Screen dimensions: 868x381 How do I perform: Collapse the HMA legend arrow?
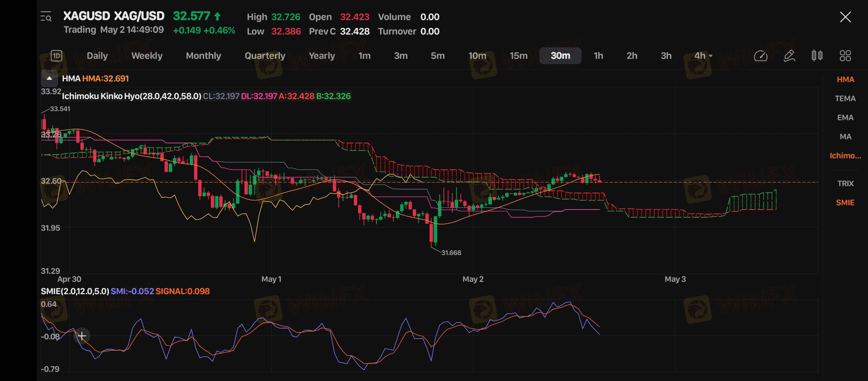coord(49,78)
